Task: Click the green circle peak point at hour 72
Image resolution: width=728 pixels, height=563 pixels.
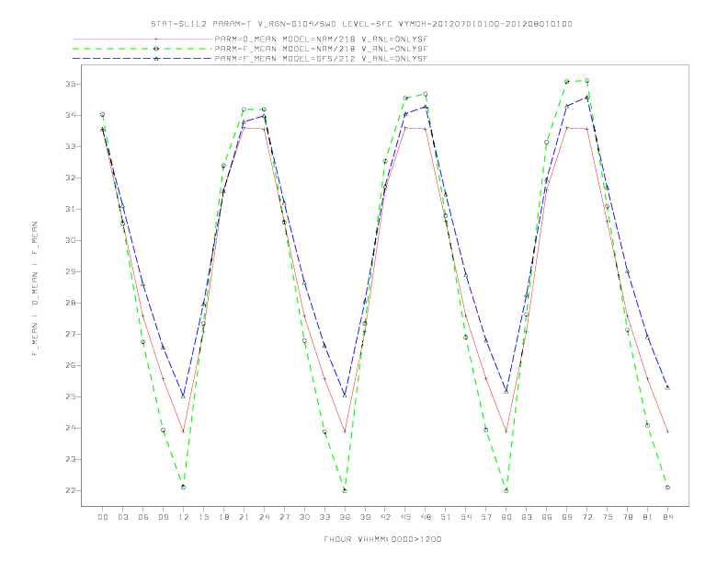Action: (586, 80)
